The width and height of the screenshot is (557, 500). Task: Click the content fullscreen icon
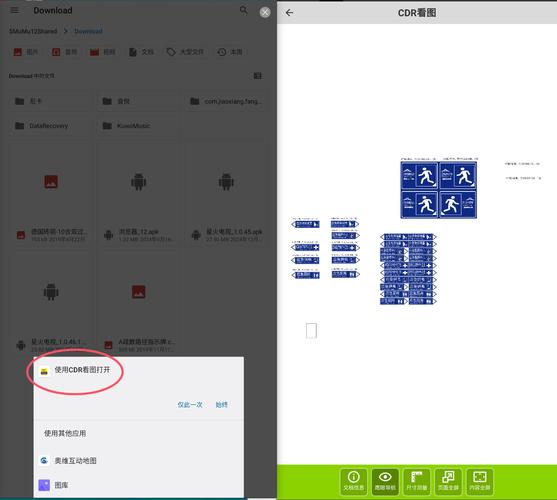(x=480, y=482)
